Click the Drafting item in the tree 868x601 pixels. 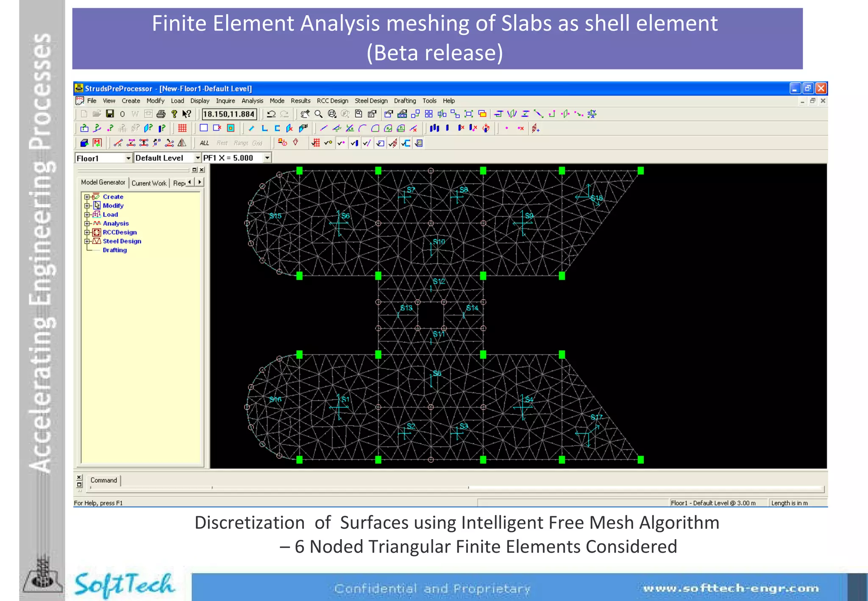coord(114,250)
